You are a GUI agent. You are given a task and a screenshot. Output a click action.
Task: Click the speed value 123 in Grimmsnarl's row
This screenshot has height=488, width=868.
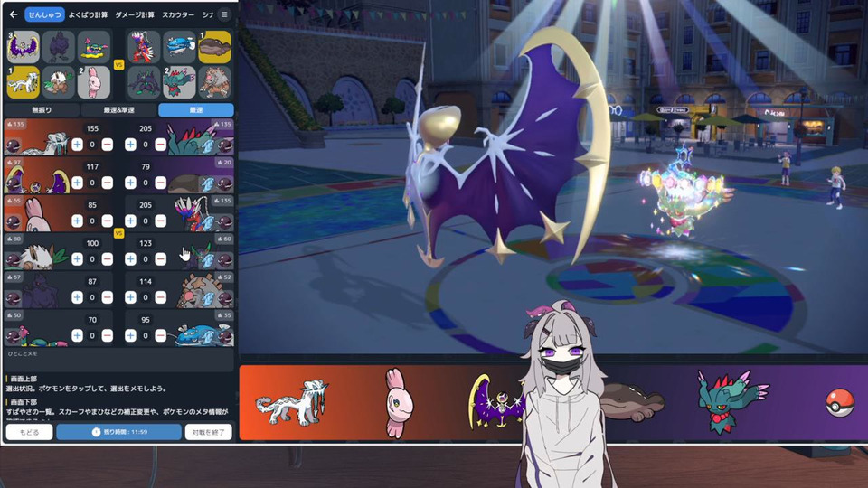coord(145,243)
